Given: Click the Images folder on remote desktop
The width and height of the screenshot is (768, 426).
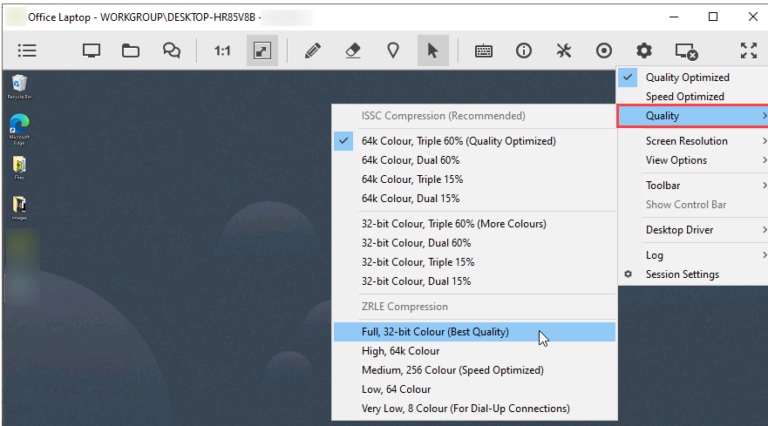Looking at the screenshot, I should click(x=20, y=208).
